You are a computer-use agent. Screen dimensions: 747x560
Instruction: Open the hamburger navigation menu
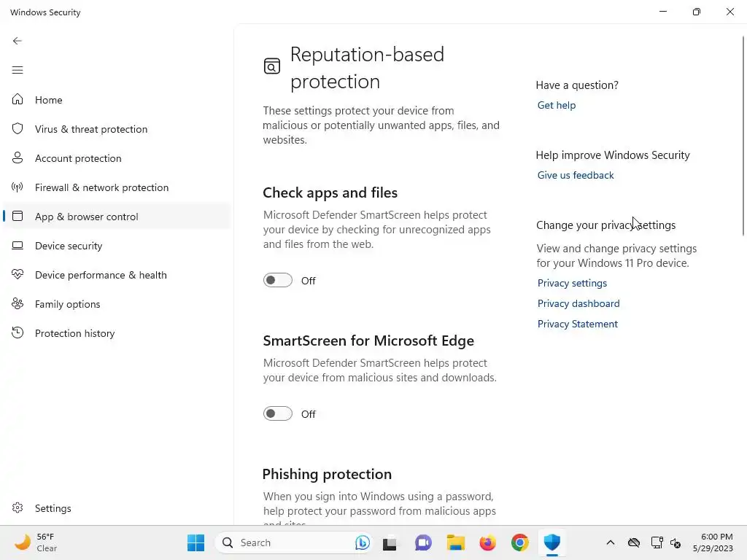[x=18, y=70]
